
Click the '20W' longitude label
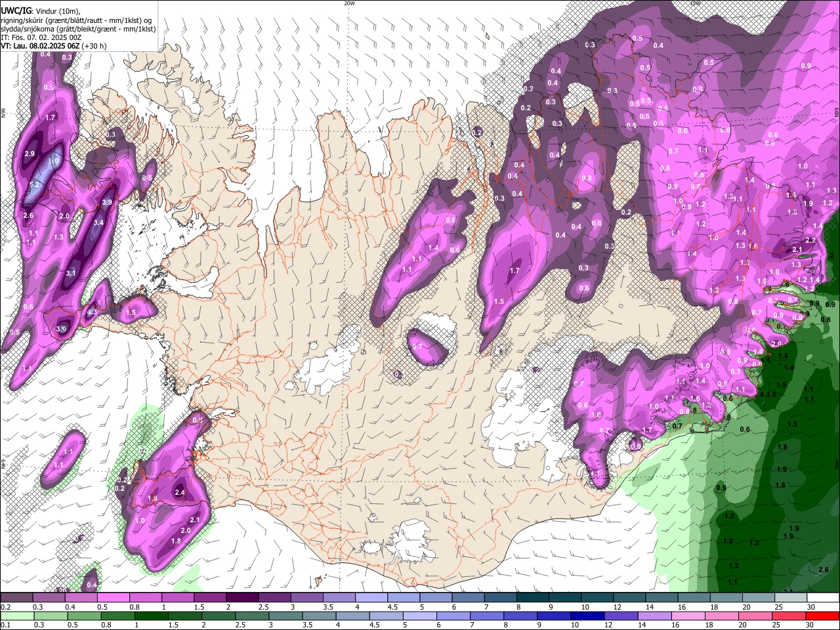point(349,3)
